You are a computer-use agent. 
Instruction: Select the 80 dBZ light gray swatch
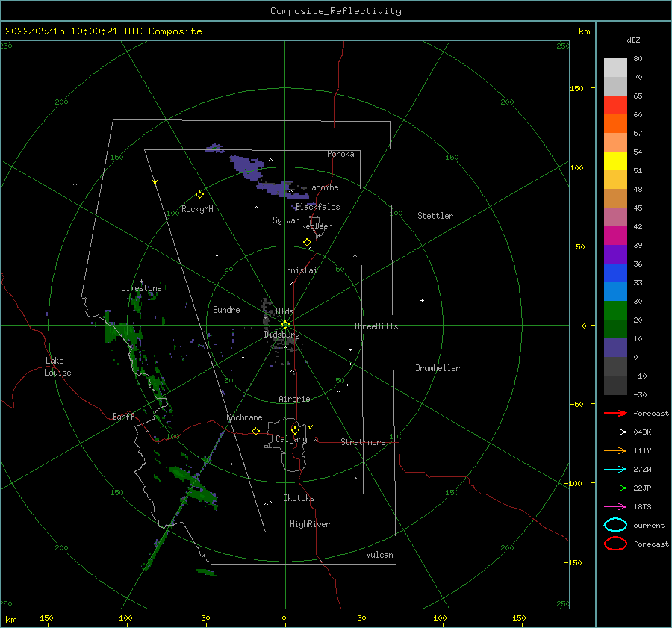[615, 67]
